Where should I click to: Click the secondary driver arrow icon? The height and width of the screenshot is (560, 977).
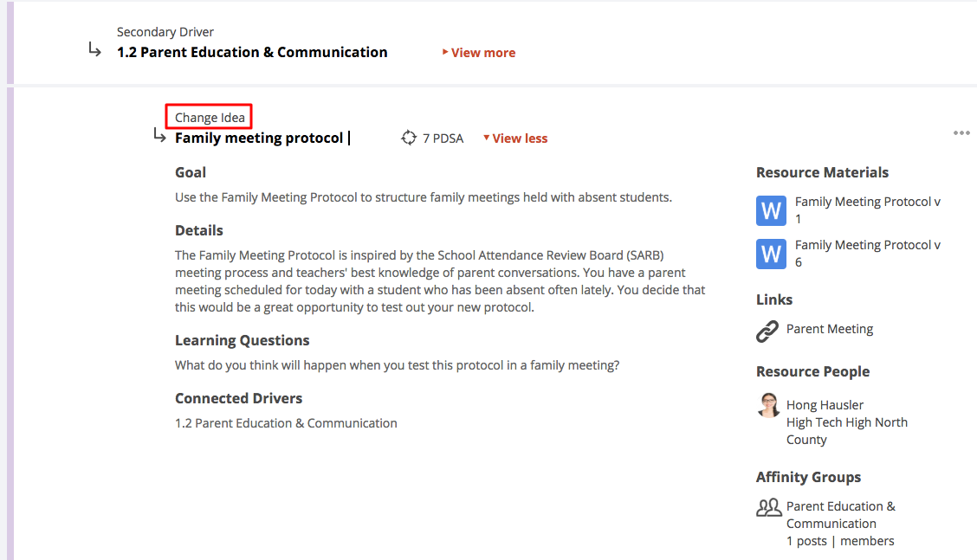(94, 48)
